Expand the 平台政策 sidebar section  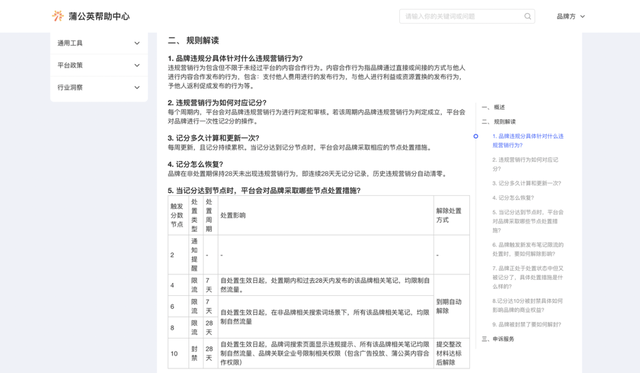click(x=137, y=65)
